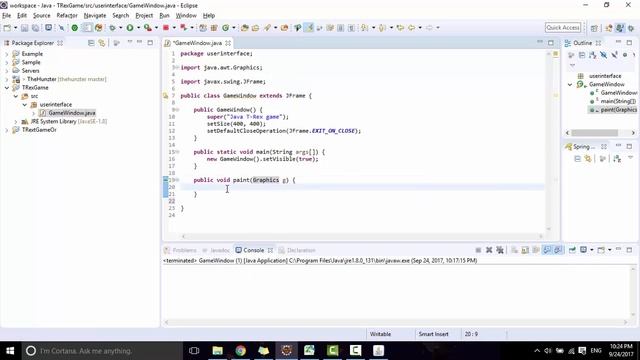Select userinterface package in Package Explorer
This screenshot has height=360, width=640.
tap(56, 104)
